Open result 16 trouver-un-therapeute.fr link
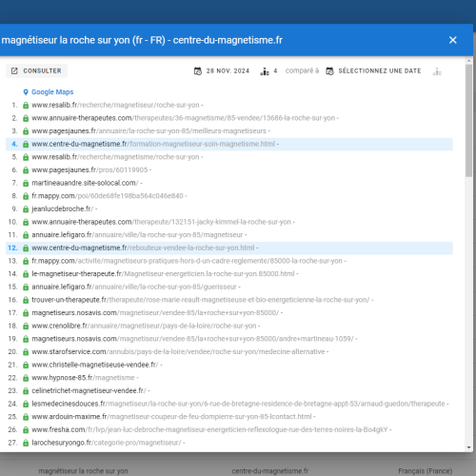476x476 pixels. tap(201, 300)
